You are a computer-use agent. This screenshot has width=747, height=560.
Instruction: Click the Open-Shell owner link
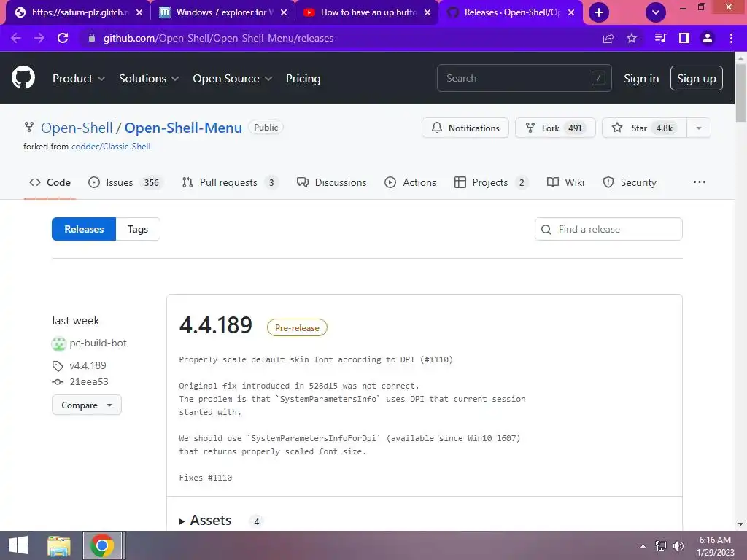[77, 128]
